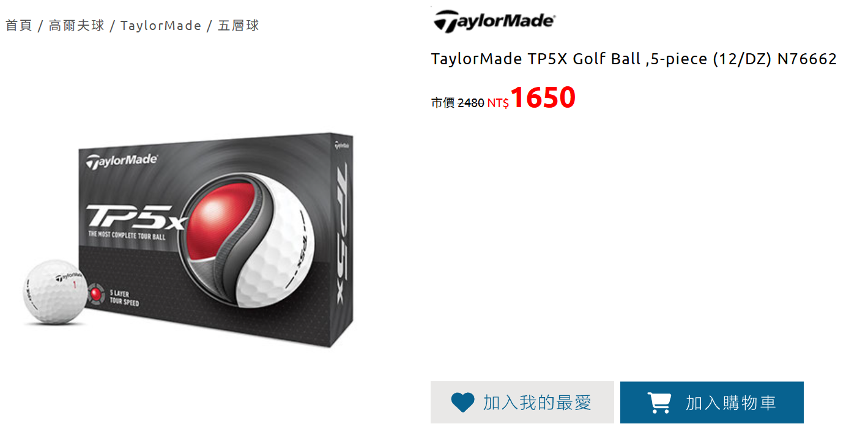Image resolution: width=868 pixels, height=432 pixels.
Task: Select the TaylorMade breadcrumb link
Action: [x=161, y=26]
